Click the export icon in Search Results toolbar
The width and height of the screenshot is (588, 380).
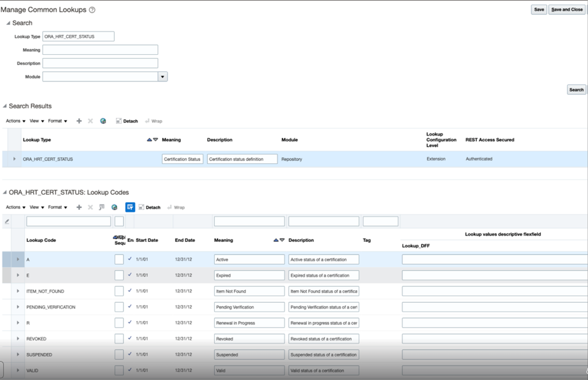pos(103,121)
